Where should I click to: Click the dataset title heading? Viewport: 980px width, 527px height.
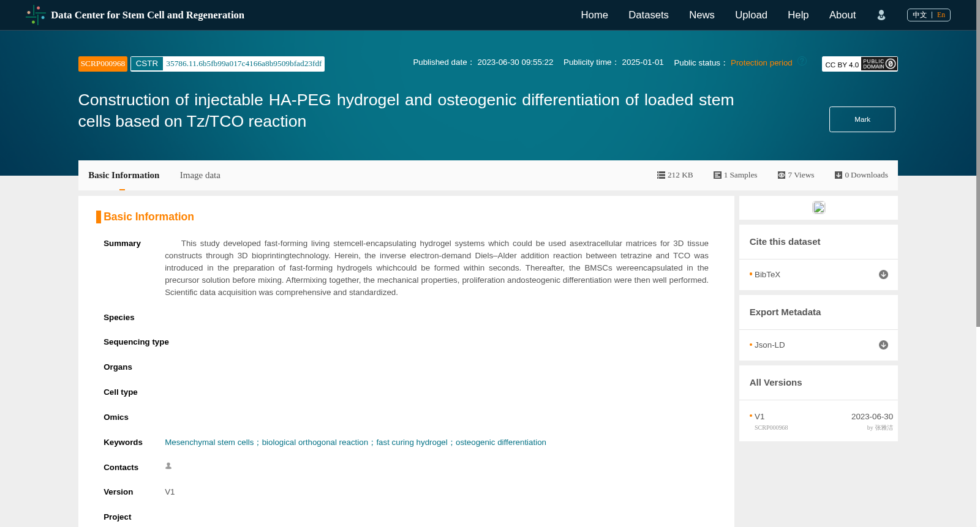click(x=406, y=111)
